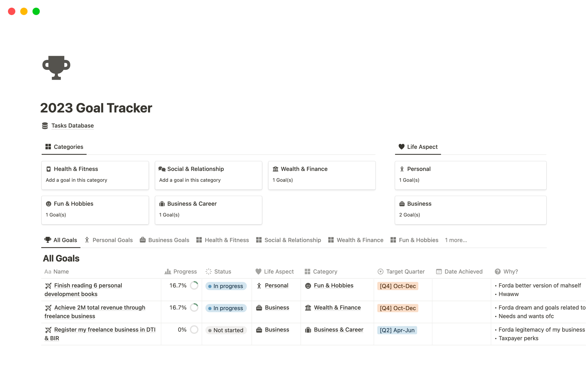Viewport: 588px width, 368px height.
Task: Switch to the Personal Goals view
Action: coord(112,240)
